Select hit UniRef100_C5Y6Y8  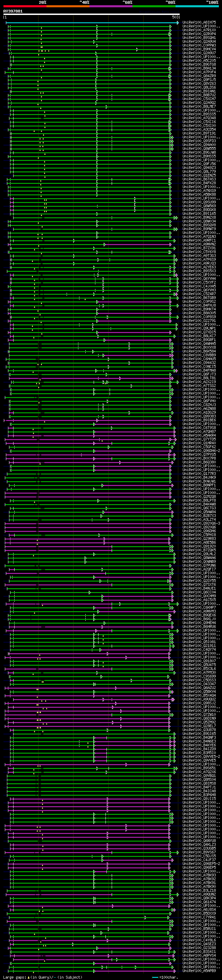coord(199,252)
